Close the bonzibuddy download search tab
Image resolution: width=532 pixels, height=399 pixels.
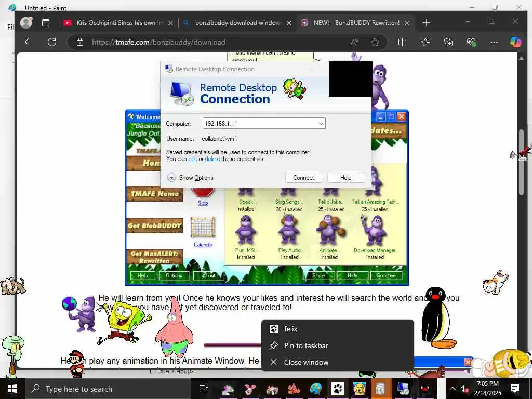[289, 23]
